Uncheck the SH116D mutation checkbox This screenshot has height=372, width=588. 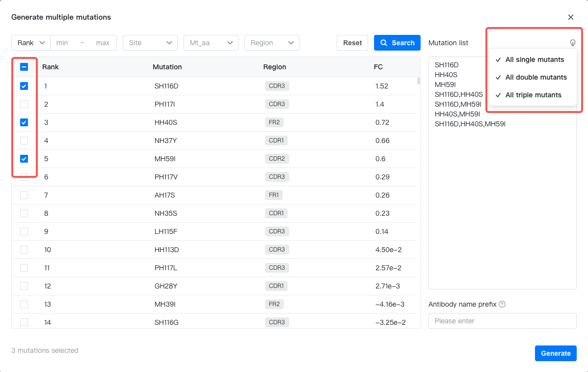pos(24,86)
